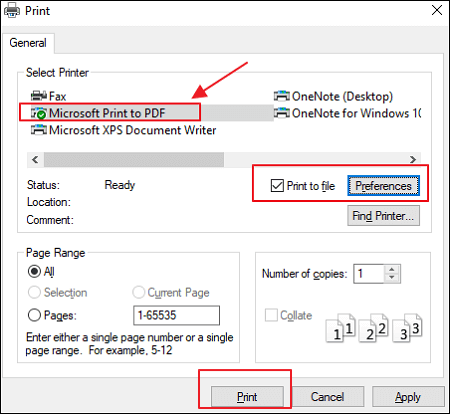Open printer Preferences
Viewport: 450px width, 414px height.
point(383,186)
